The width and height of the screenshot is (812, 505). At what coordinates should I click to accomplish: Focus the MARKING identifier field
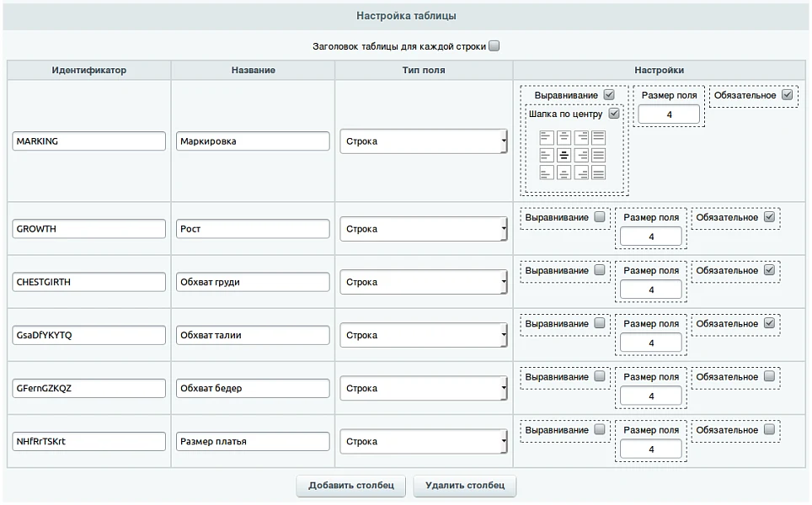tap(89, 141)
